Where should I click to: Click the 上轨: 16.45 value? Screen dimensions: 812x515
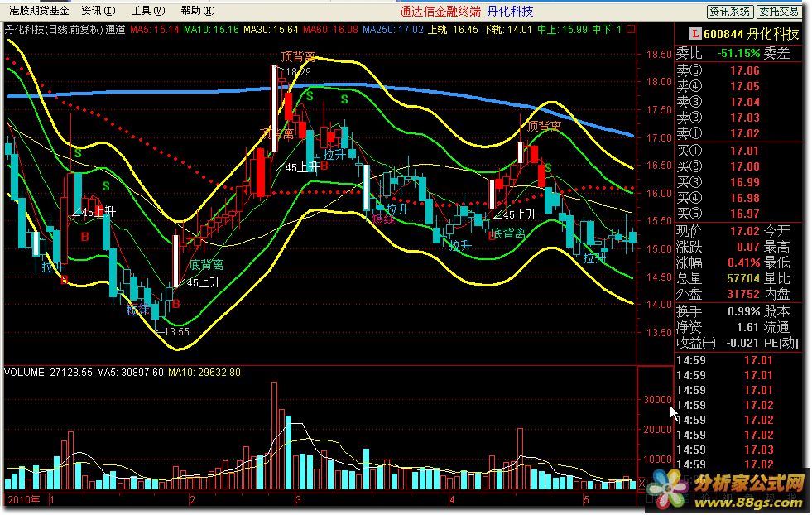453,30
